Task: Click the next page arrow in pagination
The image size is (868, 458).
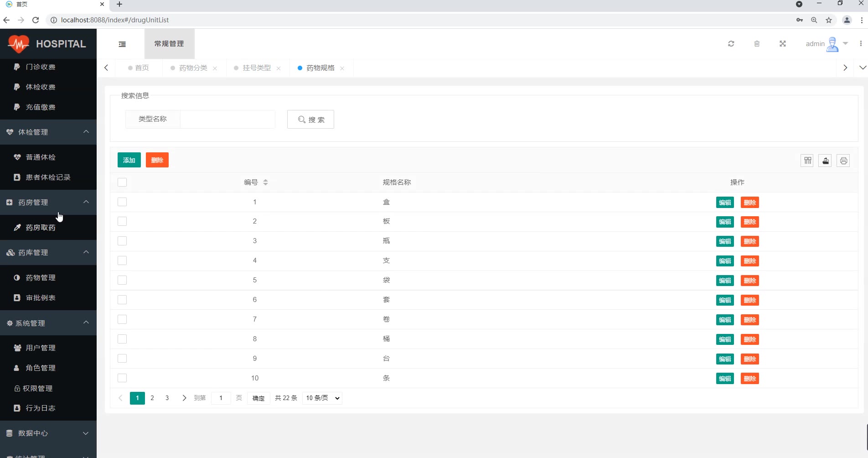Action: 184,398
